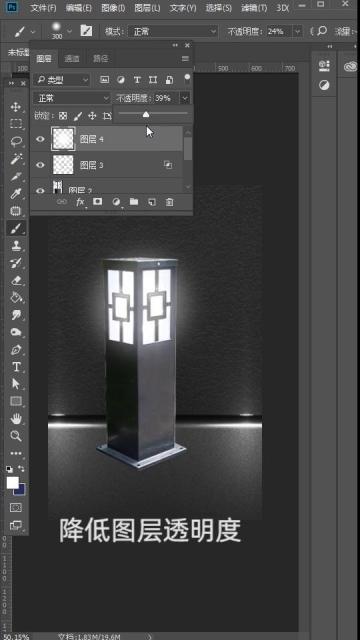The width and height of the screenshot is (360, 640).
Task: Open the layer blend mode 正常 dropdown
Action: pos(72,98)
